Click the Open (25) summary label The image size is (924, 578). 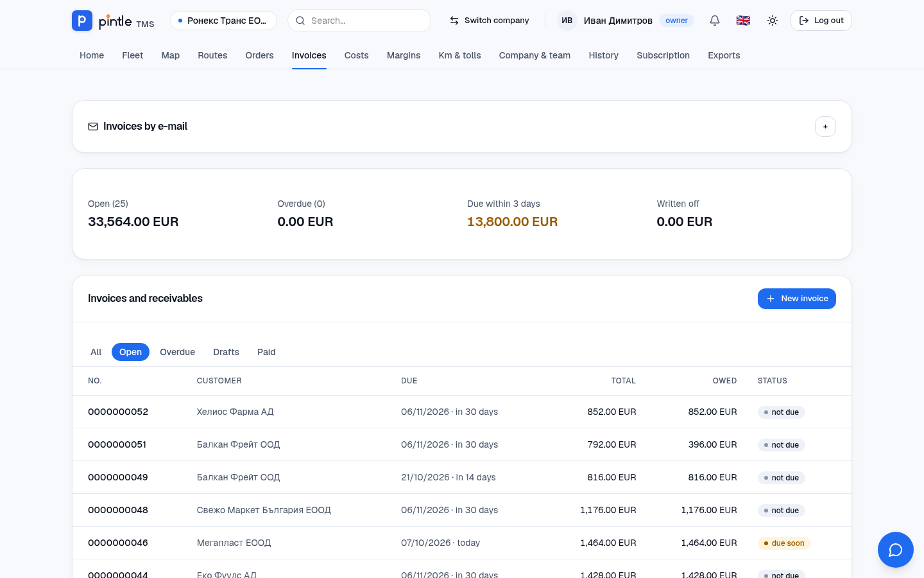point(108,204)
